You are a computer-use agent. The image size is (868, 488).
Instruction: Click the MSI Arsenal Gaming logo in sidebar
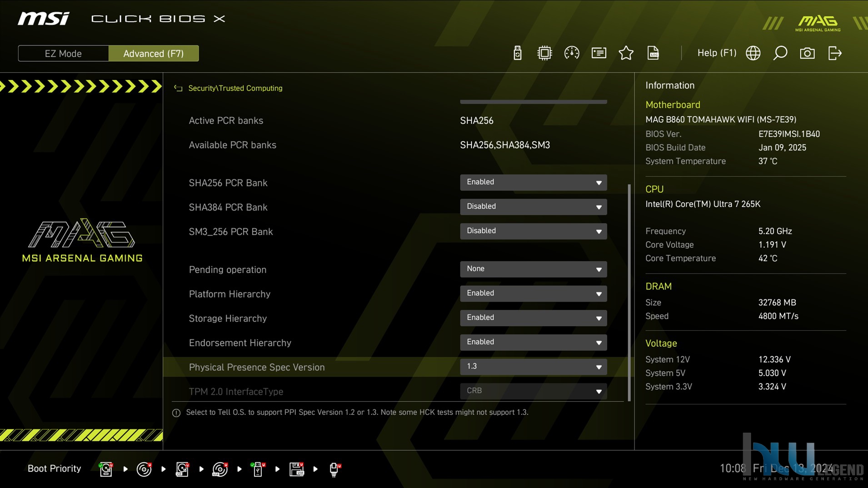(x=82, y=240)
